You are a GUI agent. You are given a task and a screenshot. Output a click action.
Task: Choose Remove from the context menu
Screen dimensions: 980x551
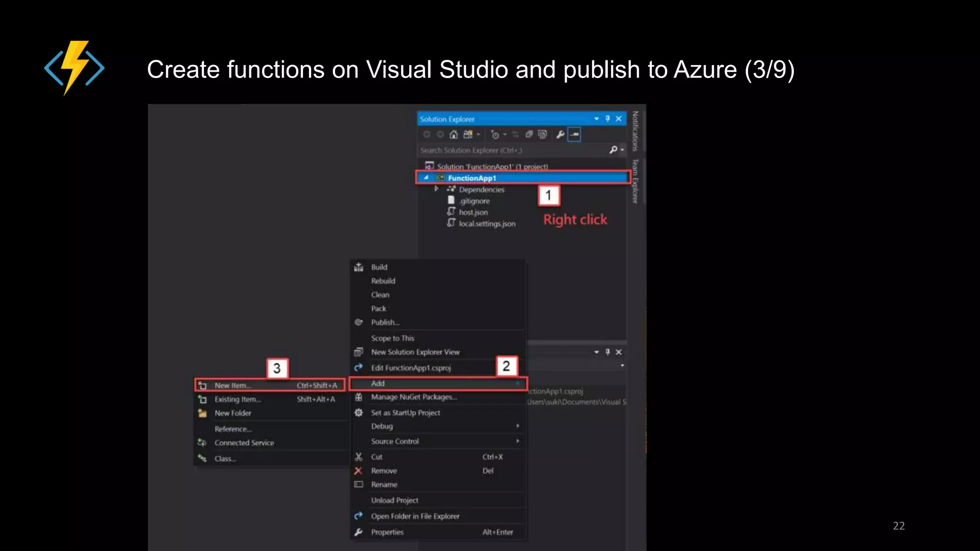pos(438,471)
